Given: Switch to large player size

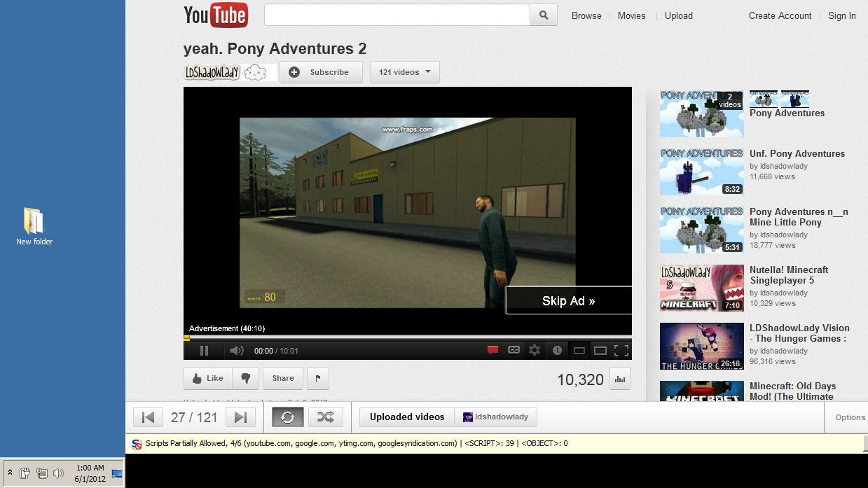Looking at the screenshot, I should pos(600,350).
